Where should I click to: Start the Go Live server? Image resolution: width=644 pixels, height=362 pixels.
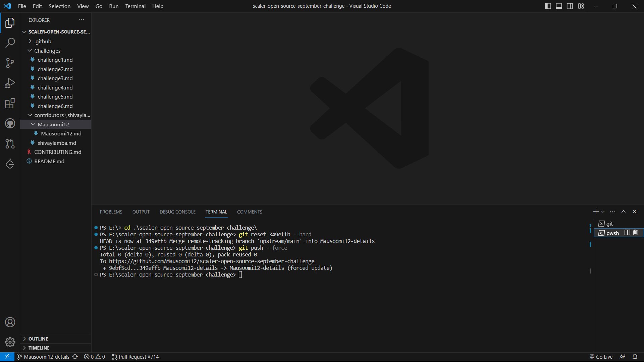pyautogui.click(x=601, y=357)
